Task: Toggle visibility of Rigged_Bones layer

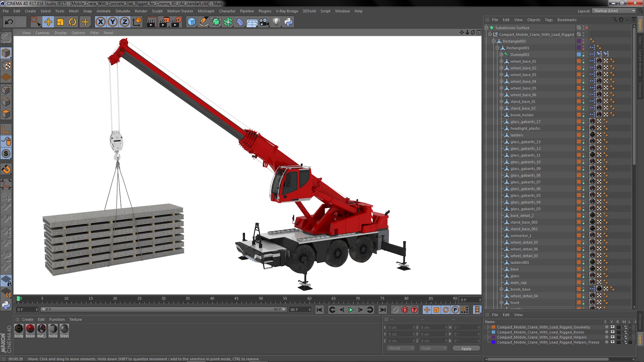Action: [x=612, y=332]
